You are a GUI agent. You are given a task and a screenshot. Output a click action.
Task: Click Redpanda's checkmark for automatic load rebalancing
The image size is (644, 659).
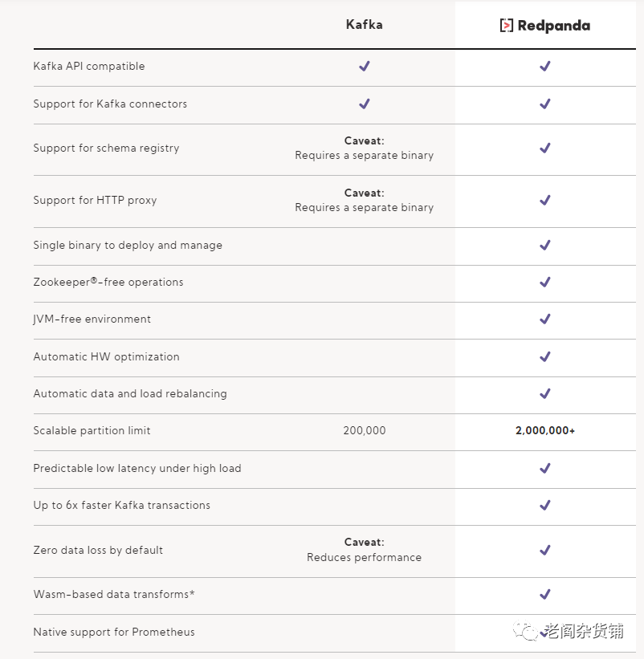point(545,393)
